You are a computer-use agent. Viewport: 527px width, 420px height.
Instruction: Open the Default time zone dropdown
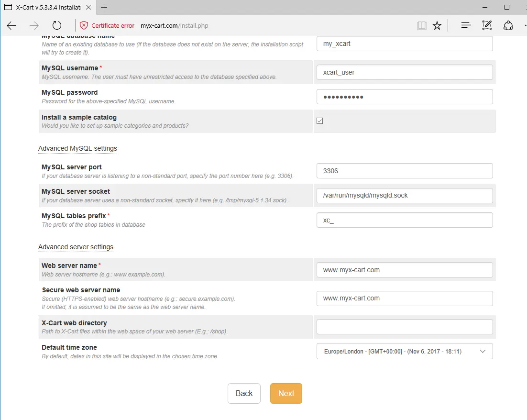(x=405, y=351)
